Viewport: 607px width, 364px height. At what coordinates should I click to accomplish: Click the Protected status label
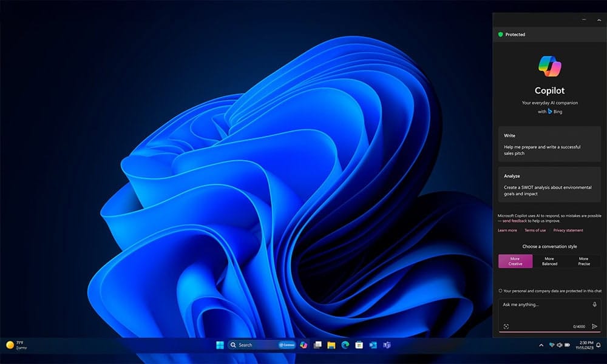pyautogui.click(x=515, y=35)
